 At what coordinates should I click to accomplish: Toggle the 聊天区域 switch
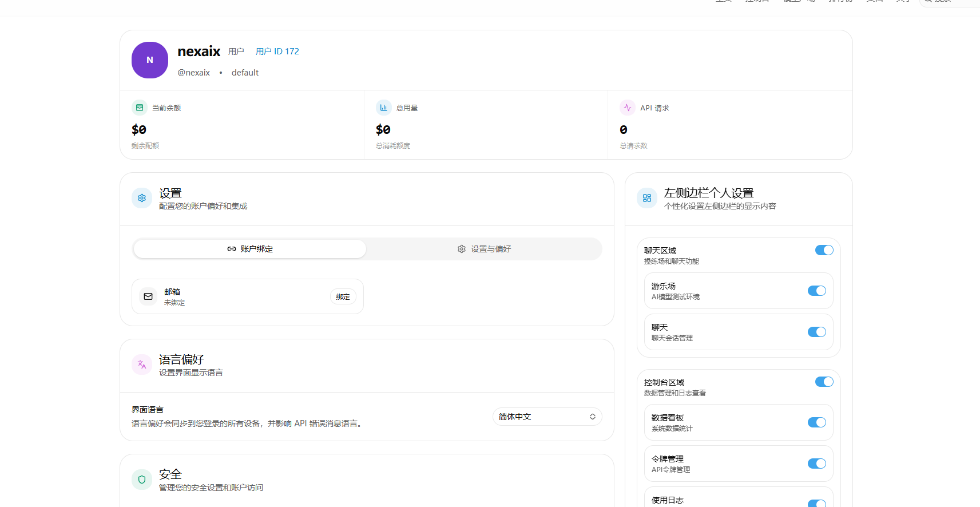tap(824, 250)
